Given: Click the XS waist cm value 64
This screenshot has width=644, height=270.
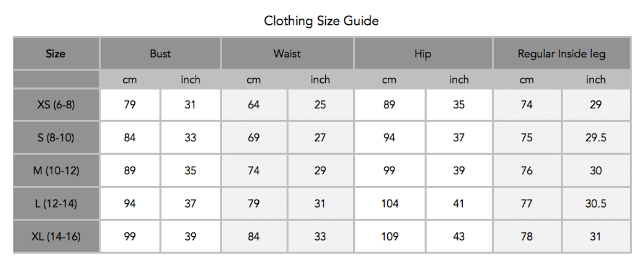Looking at the screenshot, I should 254,105.
